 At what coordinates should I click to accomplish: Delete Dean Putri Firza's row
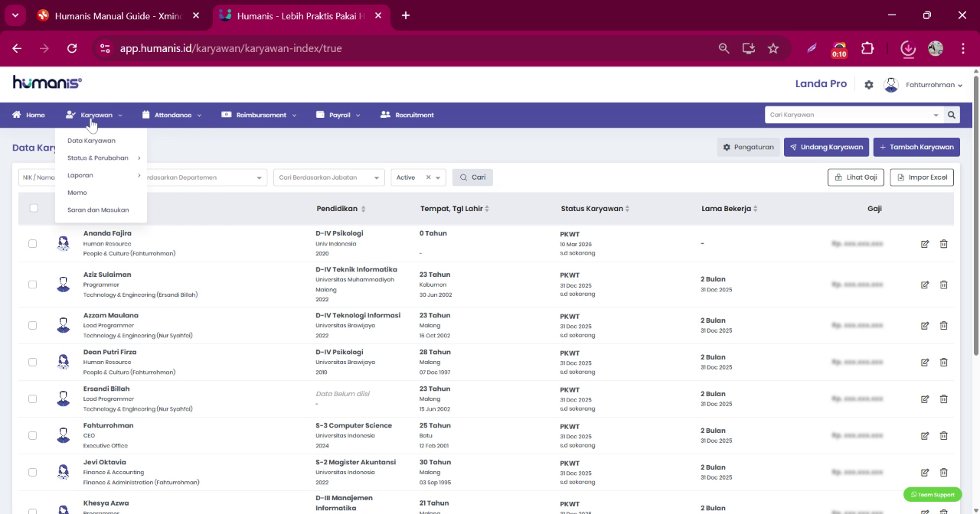pyautogui.click(x=943, y=362)
